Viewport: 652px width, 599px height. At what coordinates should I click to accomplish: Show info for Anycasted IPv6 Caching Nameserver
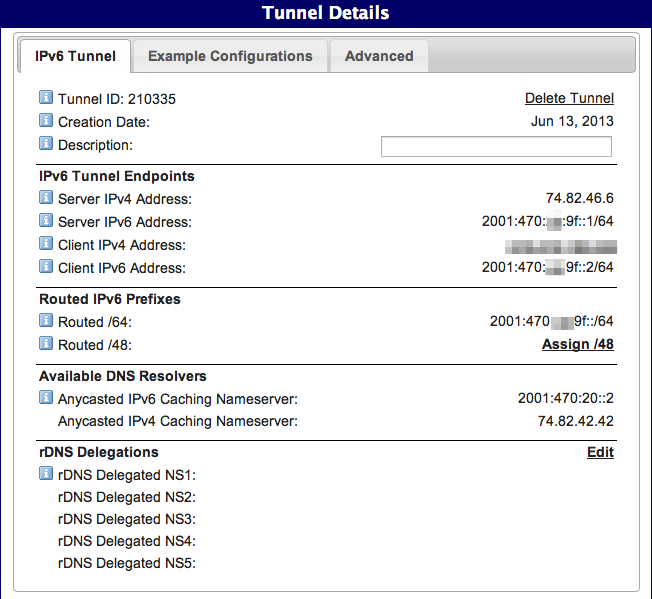coord(46,397)
